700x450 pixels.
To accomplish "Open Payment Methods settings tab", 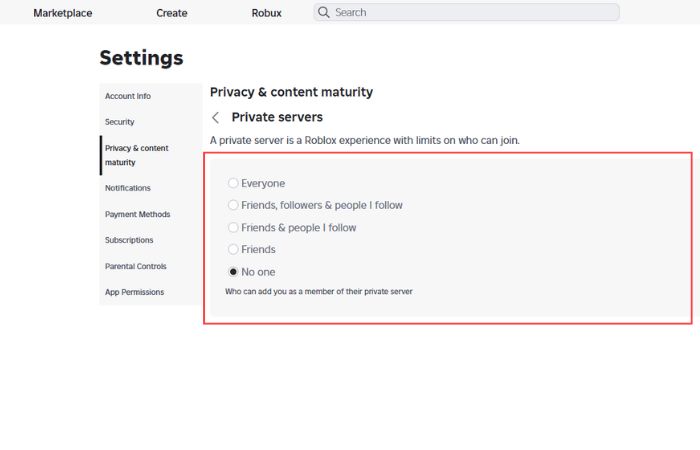I will pos(150,214).
